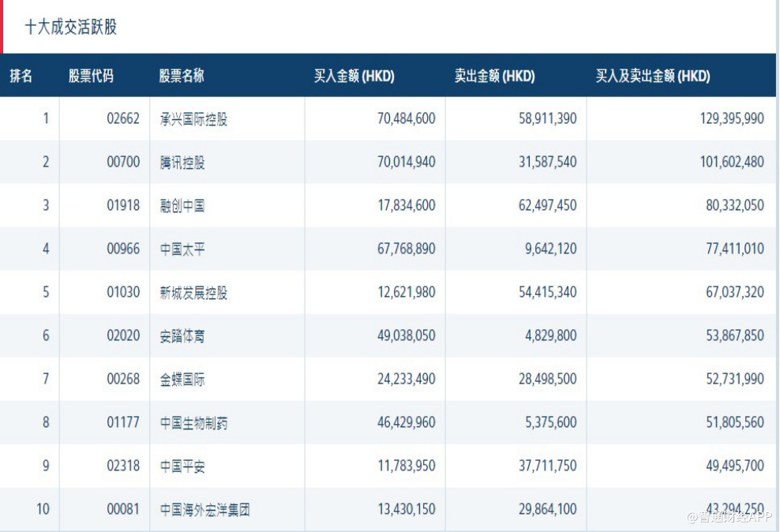Viewport: 780px width, 532px height.
Task: Select buy amount 70,484,600
Action: point(407,119)
